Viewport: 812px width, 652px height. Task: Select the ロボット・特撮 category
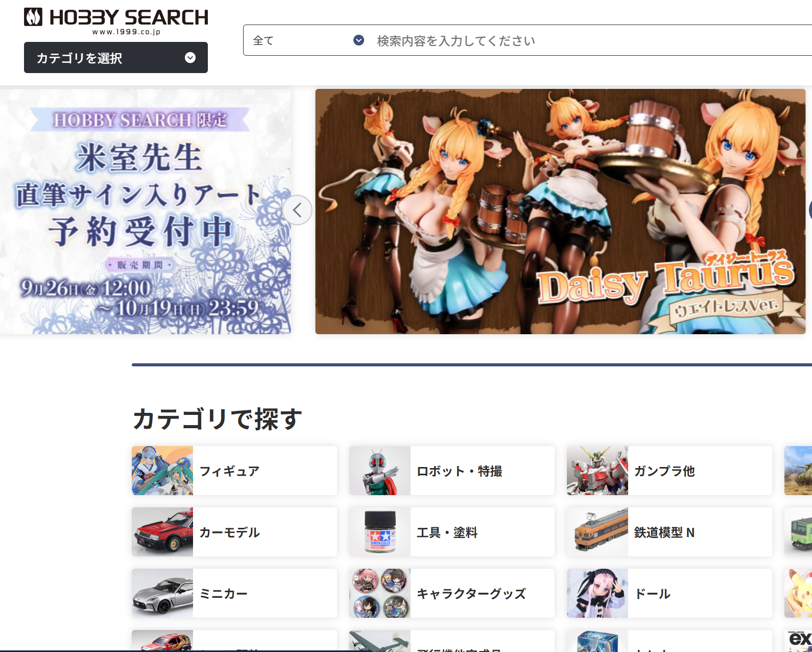(452, 471)
